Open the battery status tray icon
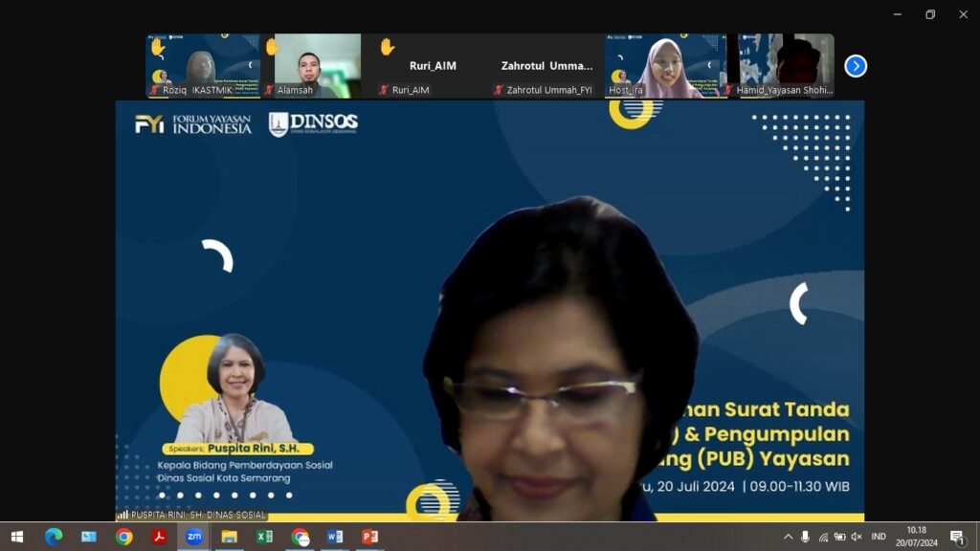Screen dimensions: 980x551 point(840,537)
